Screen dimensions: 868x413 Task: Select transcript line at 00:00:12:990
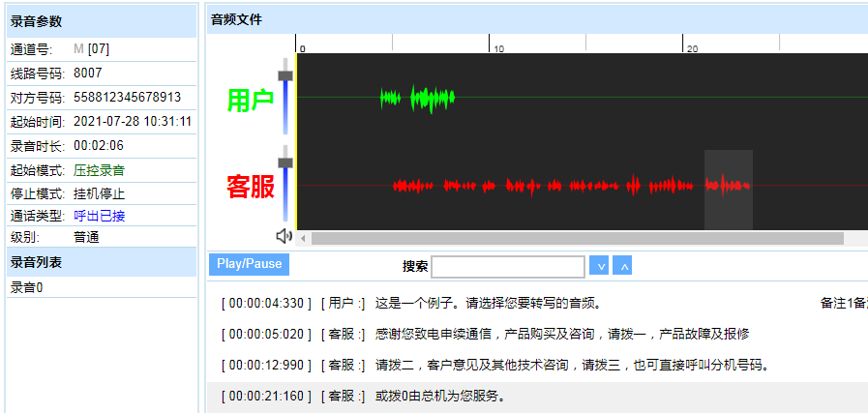point(537,366)
